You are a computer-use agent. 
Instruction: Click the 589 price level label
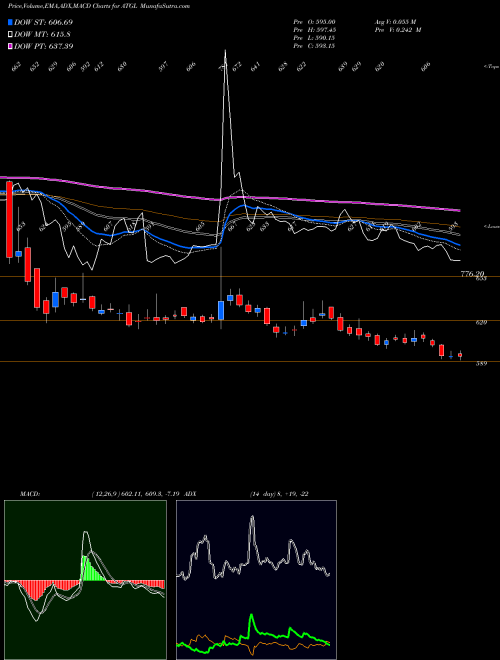pos(481,364)
